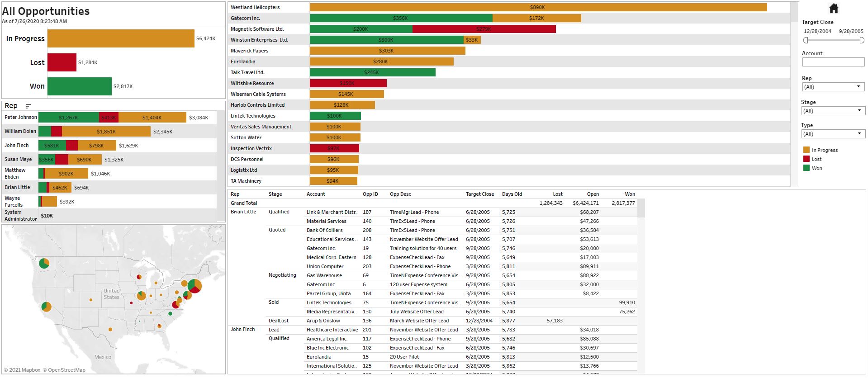Select the northwest pie marker on map
Image resolution: width=868 pixels, height=378 pixels.
coord(44,263)
